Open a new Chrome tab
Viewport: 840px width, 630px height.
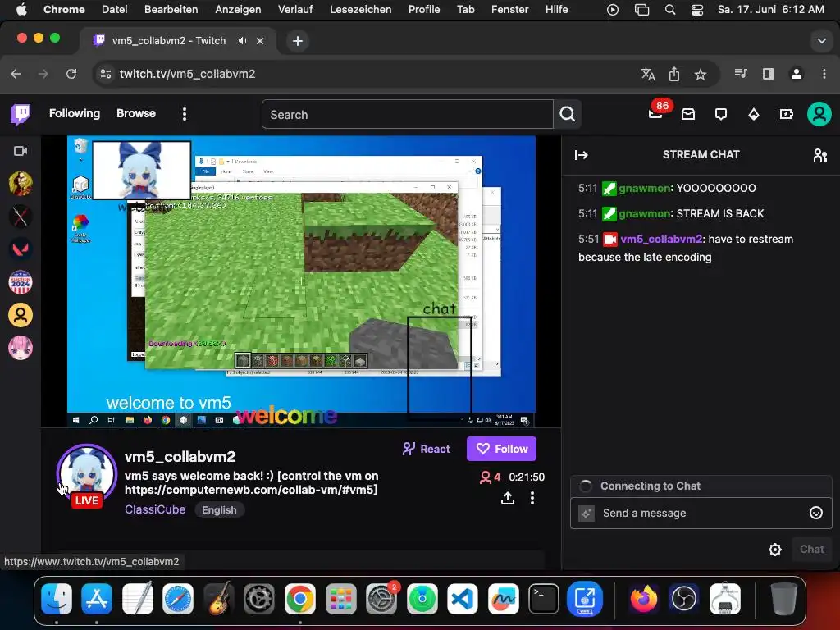pyautogui.click(x=297, y=41)
